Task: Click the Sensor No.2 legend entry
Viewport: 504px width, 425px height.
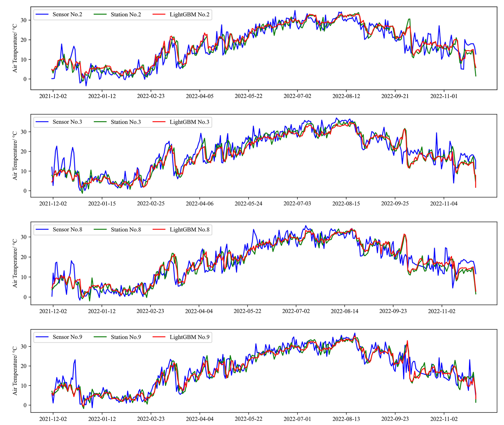Action: tap(67, 14)
